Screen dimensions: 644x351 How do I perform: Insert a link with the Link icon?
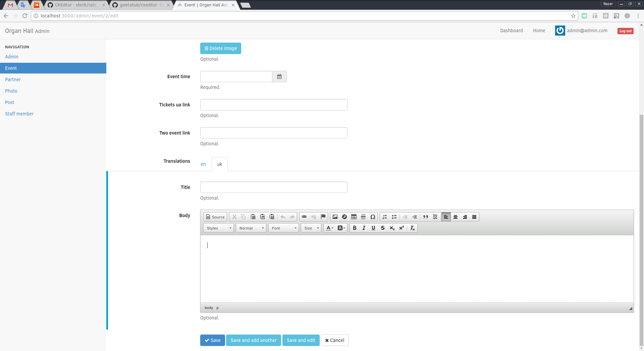[x=304, y=217]
